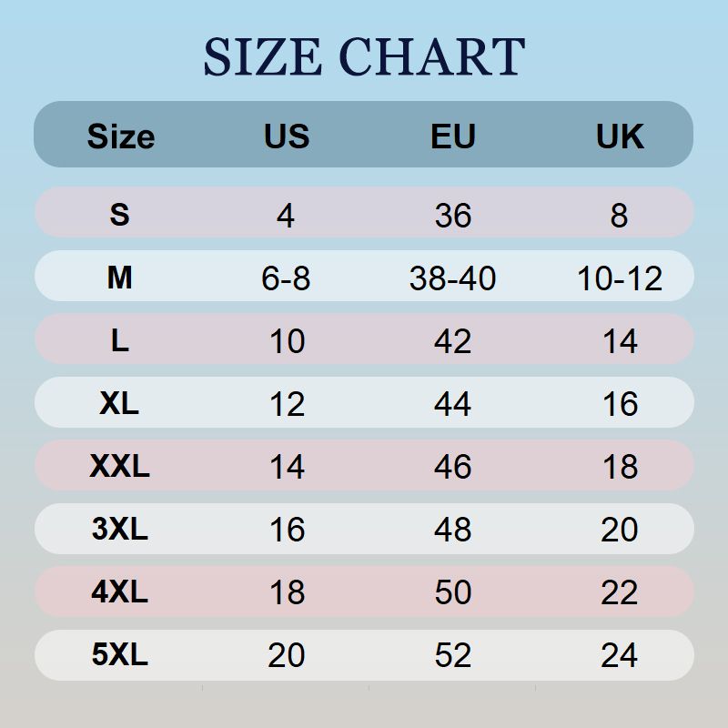Select the XL size row label
This screenshot has width=728, height=728.
pyautogui.click(x=119, y=403)
